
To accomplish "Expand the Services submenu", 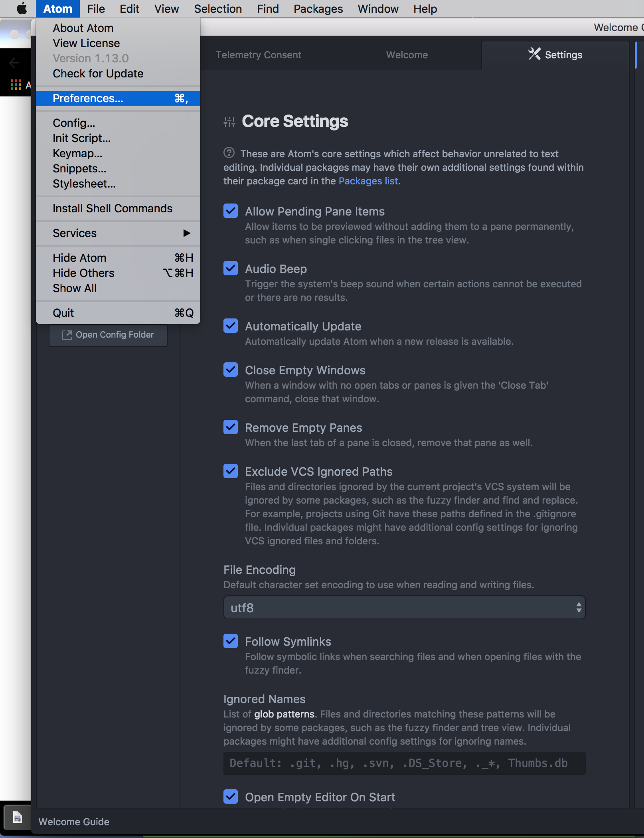I will pos(118,233).
